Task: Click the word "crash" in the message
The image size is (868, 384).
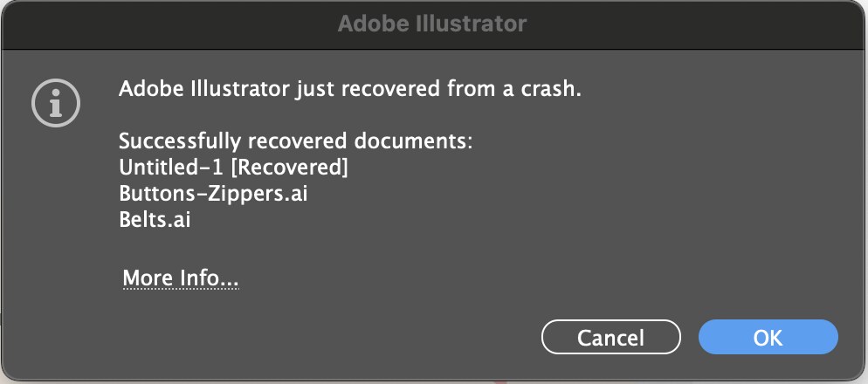Action: (552, 88)
